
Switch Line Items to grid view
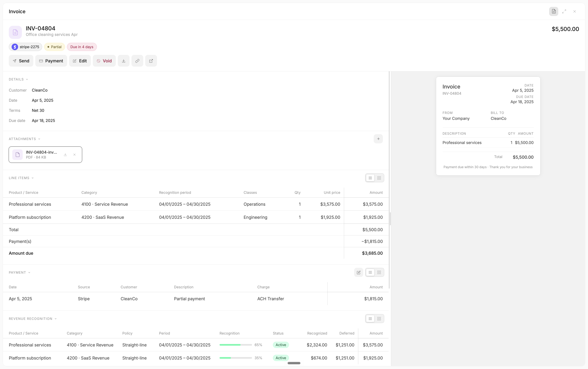click(x=379, y=178)
